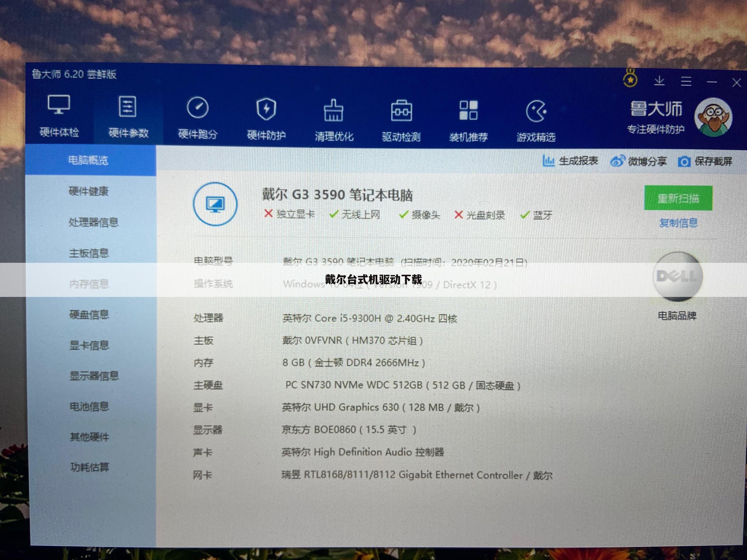The image size is (747, 560).
Task: Select 功耗估算 sidebar tab
Action: [x=90, y=467]
